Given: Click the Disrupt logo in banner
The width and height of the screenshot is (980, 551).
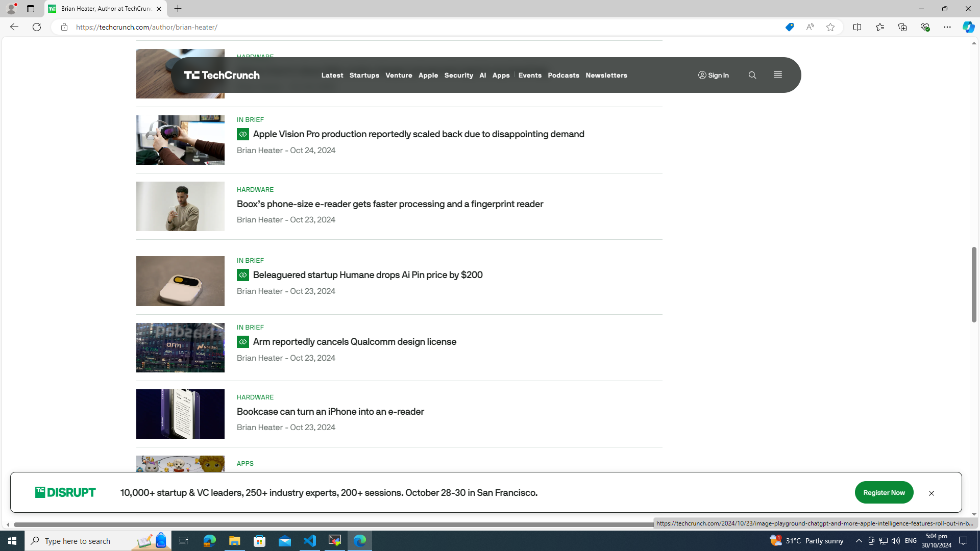Looking at the screenshot, I should point(65,492).
